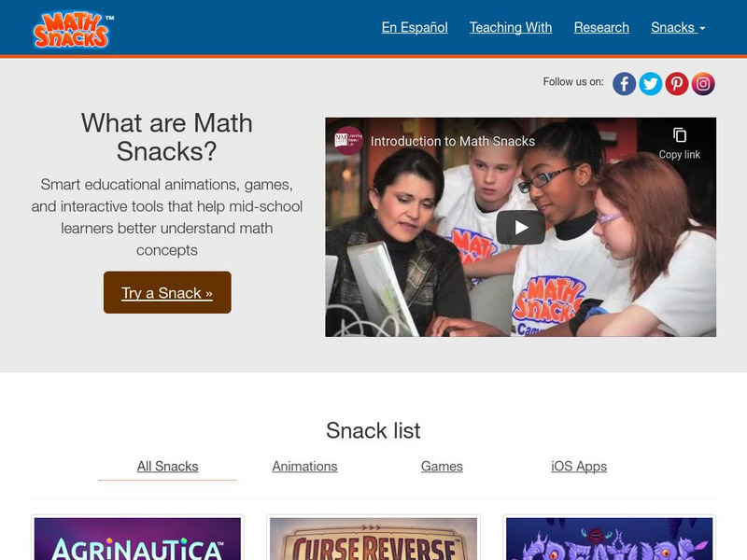The image size is (747, 560).
Task: Open the Curse Reverse snack thumbnail
Action: click(x=373, y=539)
